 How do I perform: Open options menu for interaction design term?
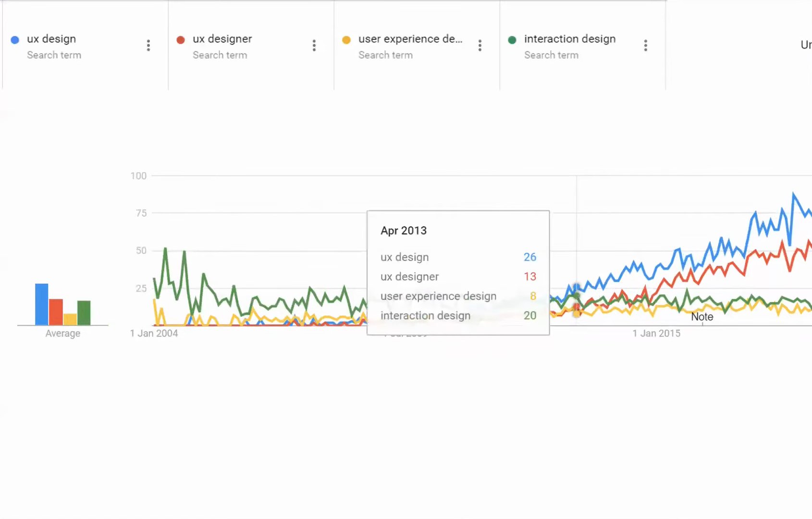pyautogui.click(x=646, y=46)
